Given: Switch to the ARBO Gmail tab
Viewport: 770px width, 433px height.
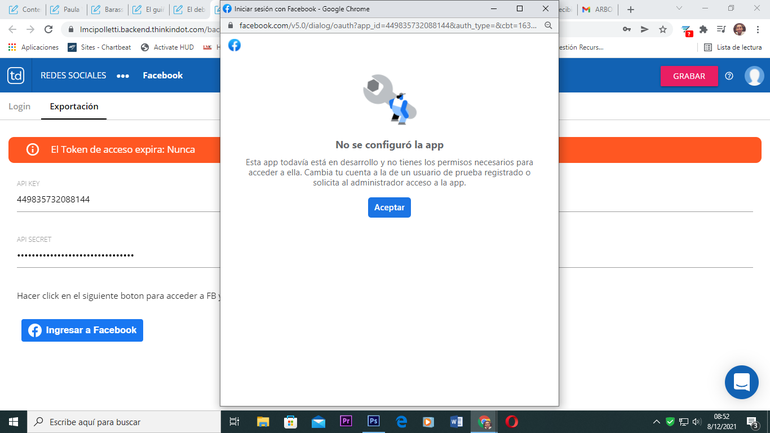Looking at the screenshot, I should (x=597, y=9).
